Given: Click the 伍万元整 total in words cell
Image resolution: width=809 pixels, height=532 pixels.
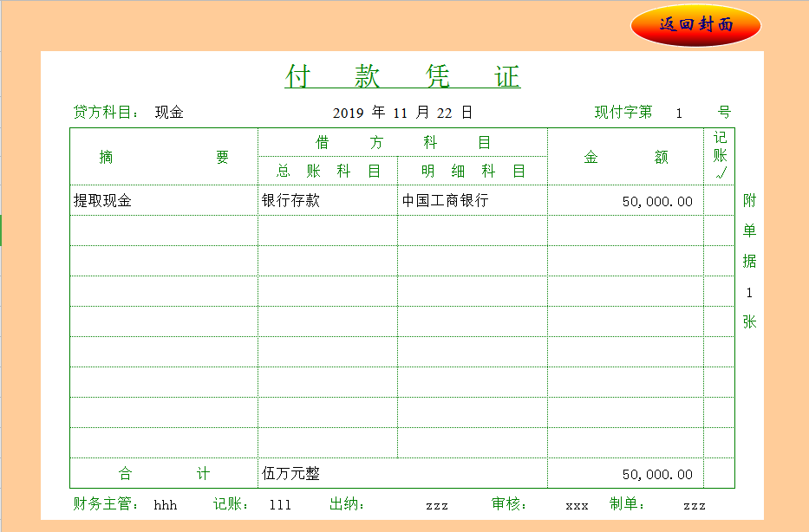Looking at the screenshot, I should pyautogui.click(x=291, y=474).
